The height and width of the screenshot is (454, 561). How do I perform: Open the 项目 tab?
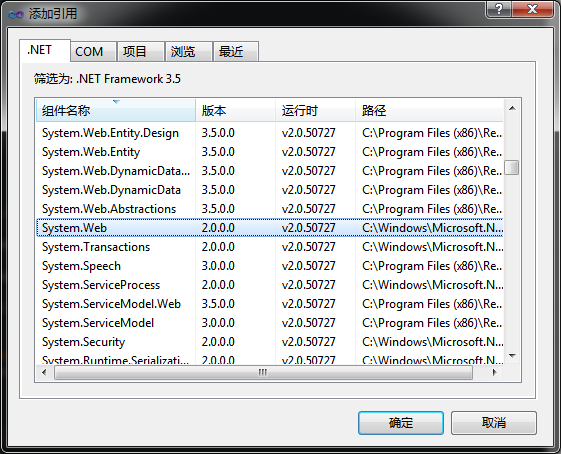140,52
